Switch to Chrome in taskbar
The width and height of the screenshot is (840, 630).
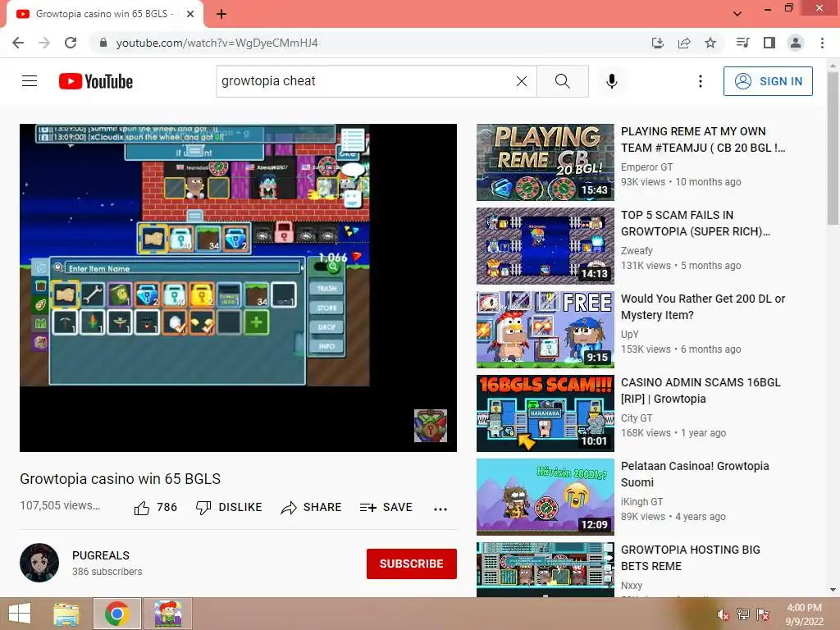tap(116, 614)
